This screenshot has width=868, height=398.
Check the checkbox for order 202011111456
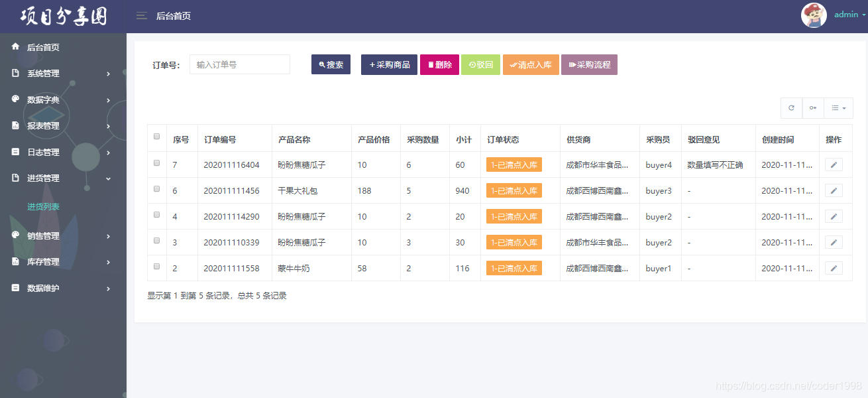[156, 188]
